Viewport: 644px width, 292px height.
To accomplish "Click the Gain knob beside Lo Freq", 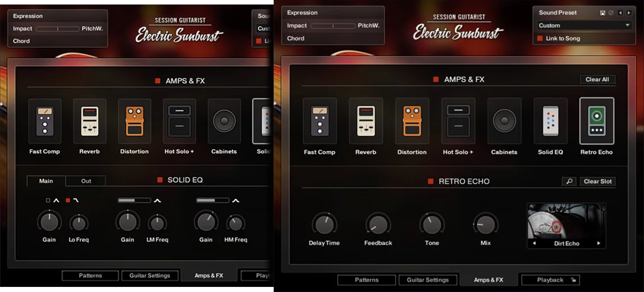I will click(x=49, y=222).
